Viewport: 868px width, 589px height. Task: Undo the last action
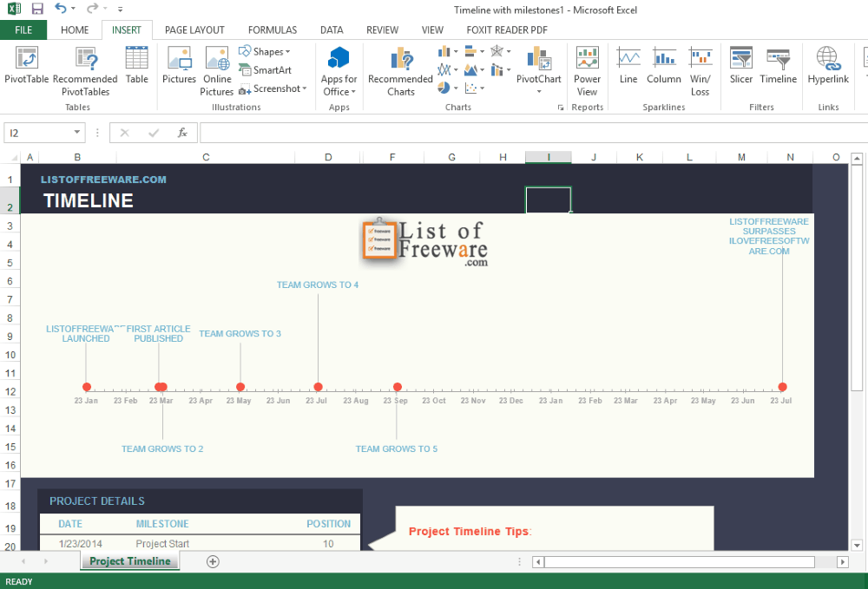coord(61,9)
